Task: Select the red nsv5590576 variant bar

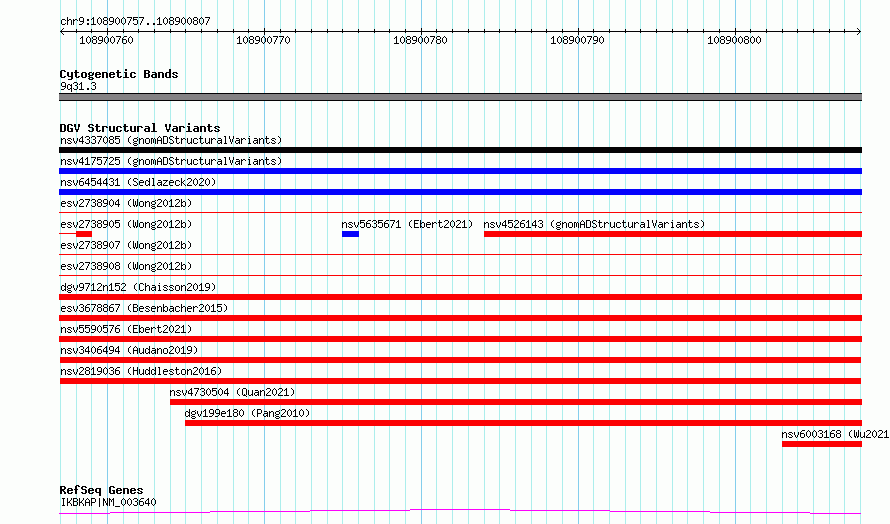Action: click(x=460, y=339)
